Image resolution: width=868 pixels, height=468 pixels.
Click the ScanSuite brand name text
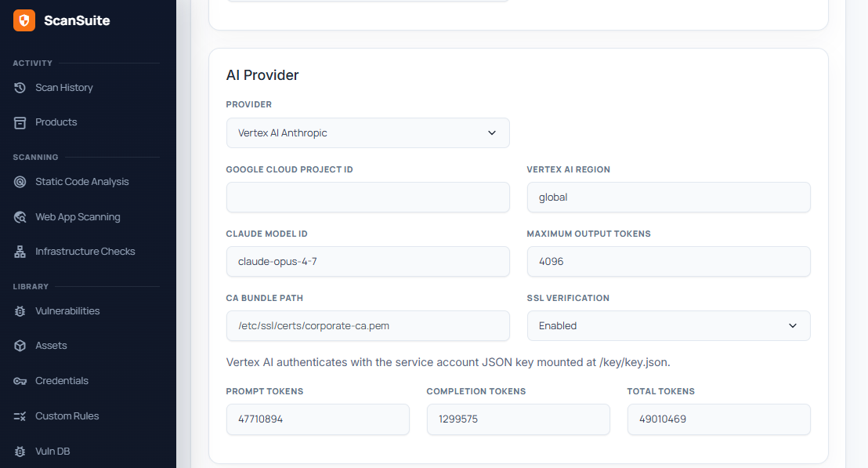coord(77,20)
